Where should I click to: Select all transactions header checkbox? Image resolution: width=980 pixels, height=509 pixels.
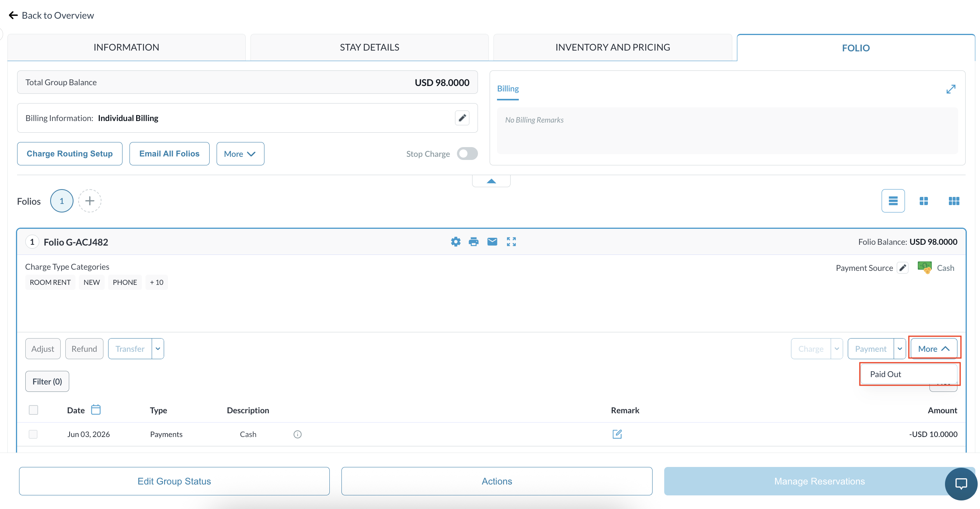[x=33, y=410]
